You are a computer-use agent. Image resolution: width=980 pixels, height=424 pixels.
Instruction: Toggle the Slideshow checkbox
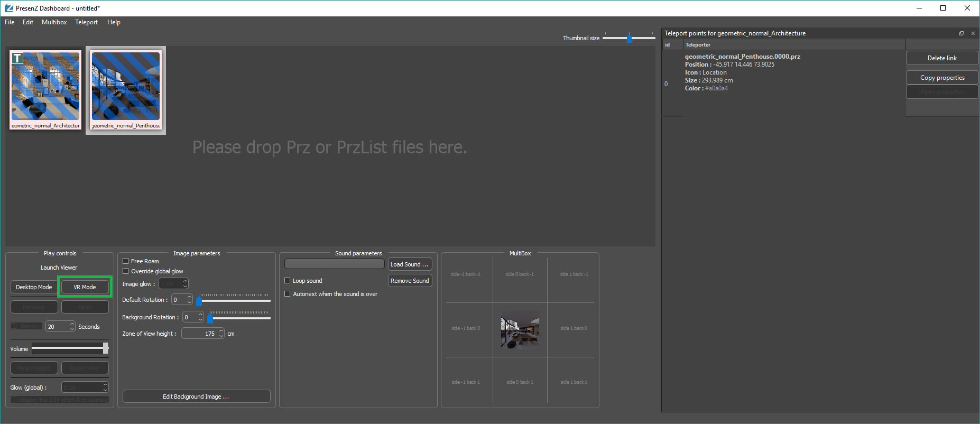coord(14,326)
